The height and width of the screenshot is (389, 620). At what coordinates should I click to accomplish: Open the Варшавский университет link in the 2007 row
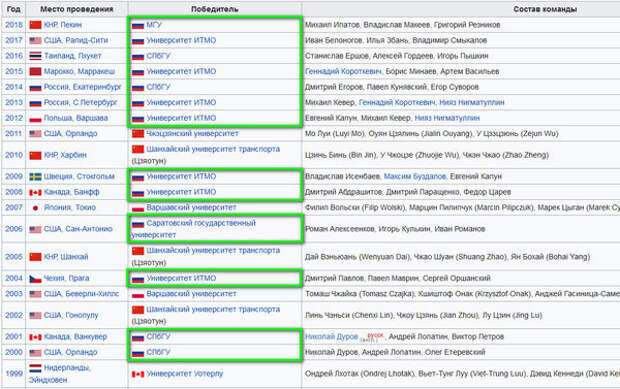pyautogui.click(x=191, y=208)
